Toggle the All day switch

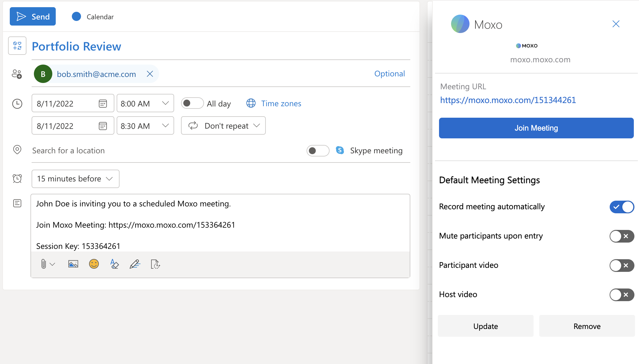192,103
